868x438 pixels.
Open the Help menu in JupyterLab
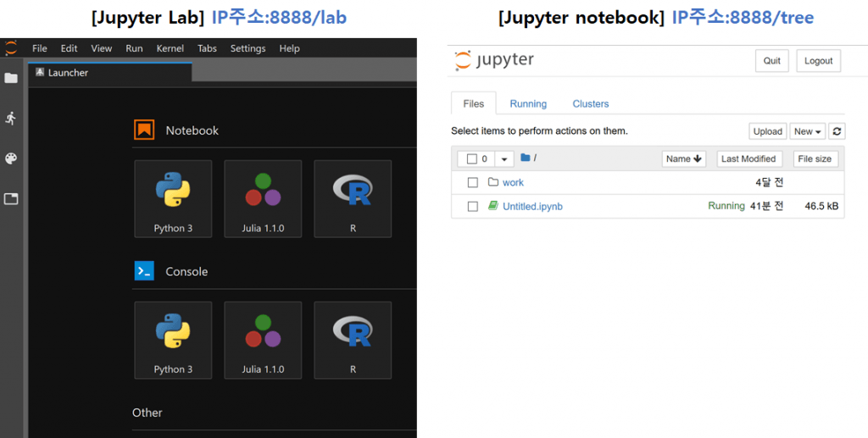click(290, 48)
